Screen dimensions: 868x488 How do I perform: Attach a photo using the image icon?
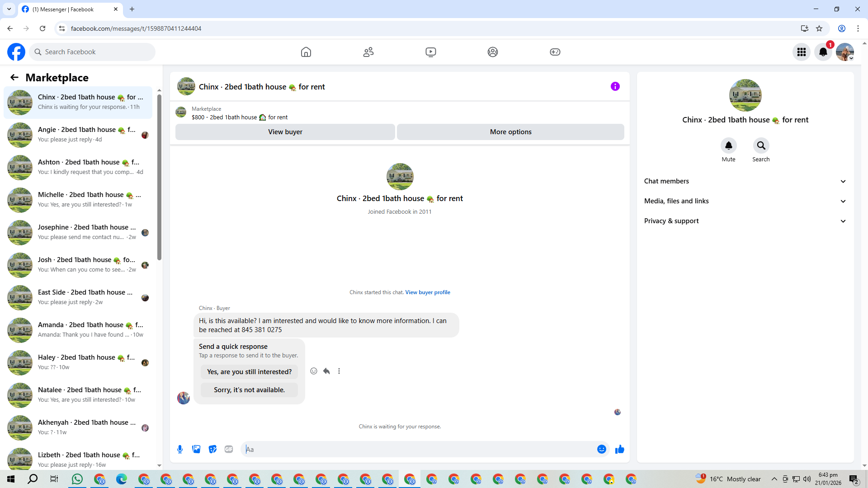(x=196, y=449)
